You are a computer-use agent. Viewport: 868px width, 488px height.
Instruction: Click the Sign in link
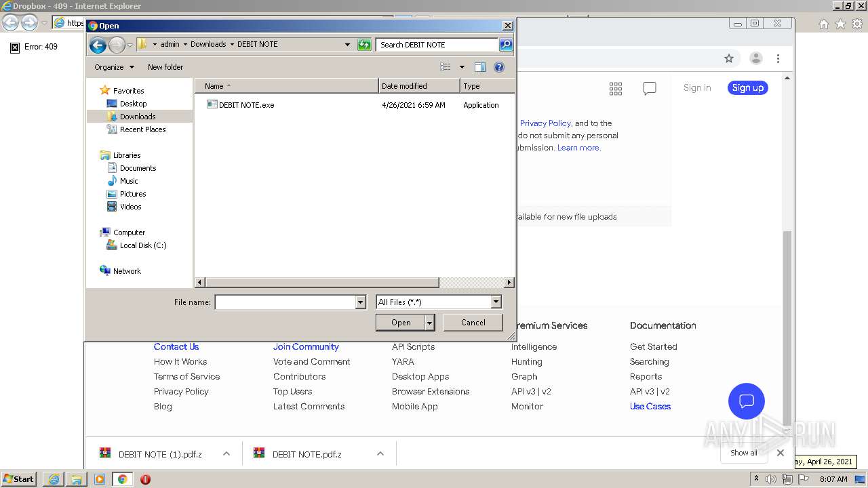697,87
